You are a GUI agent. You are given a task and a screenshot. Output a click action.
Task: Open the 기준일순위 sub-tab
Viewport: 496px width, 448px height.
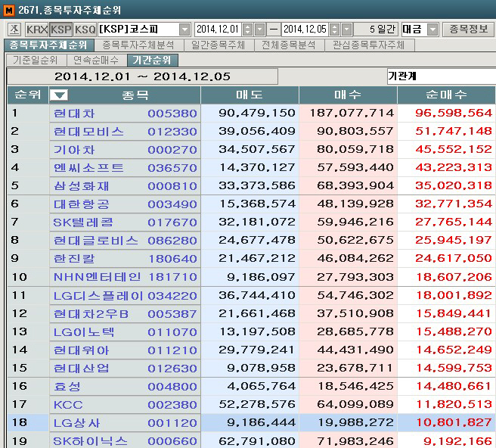coord(36,60)
